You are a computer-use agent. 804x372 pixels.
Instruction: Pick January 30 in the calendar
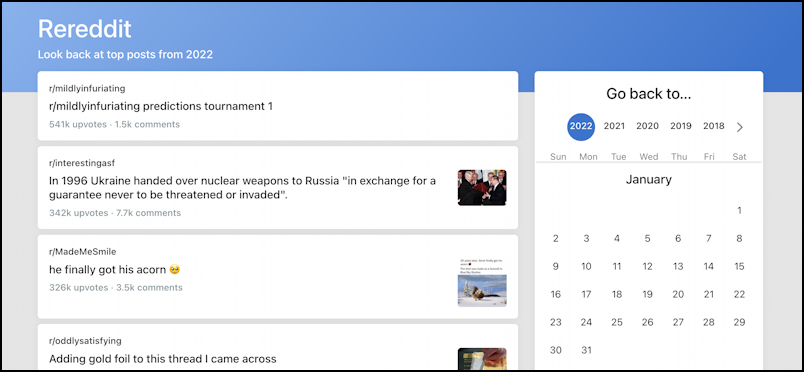pos(556,350)
